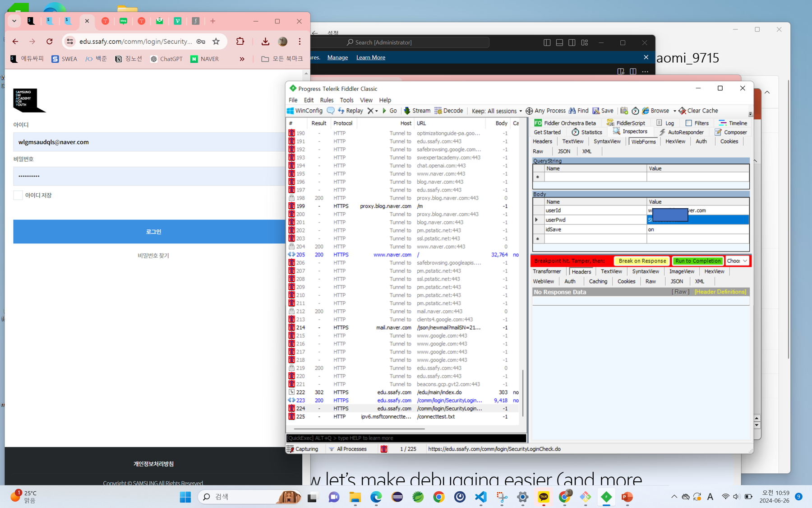Select session 222 /edu/main/index.do row

tap(403, 392)
